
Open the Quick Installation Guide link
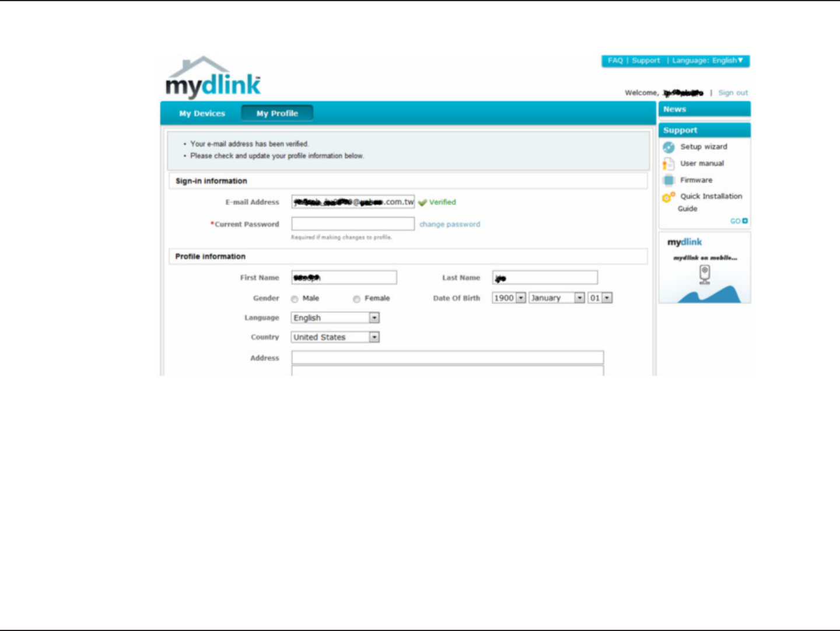coord(710,203)
